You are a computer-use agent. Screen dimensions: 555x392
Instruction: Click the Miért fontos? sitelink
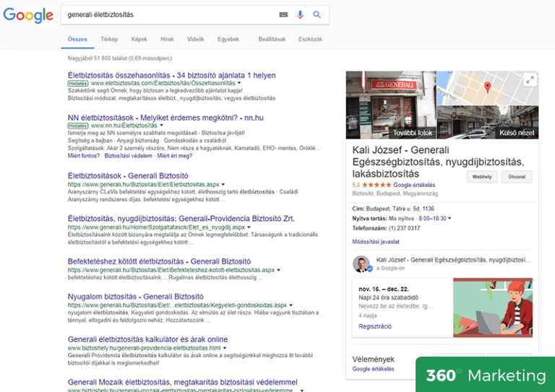[84, 156]
